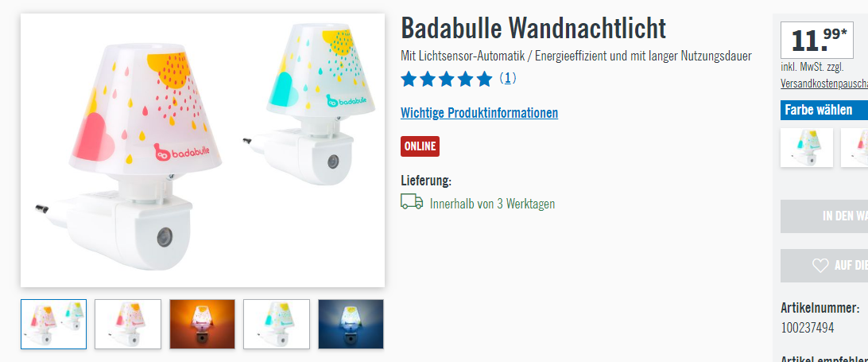Add the night light to cart

click(x=824, y=216)
